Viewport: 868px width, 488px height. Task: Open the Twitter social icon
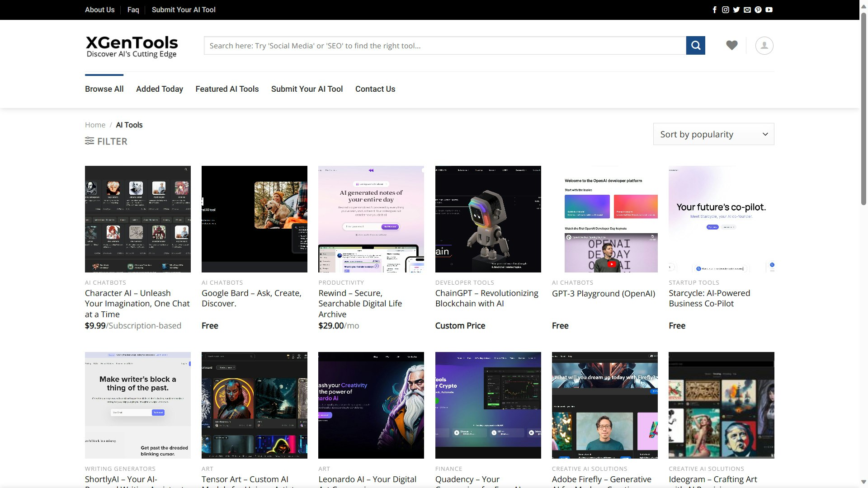(x=736, y=9)
